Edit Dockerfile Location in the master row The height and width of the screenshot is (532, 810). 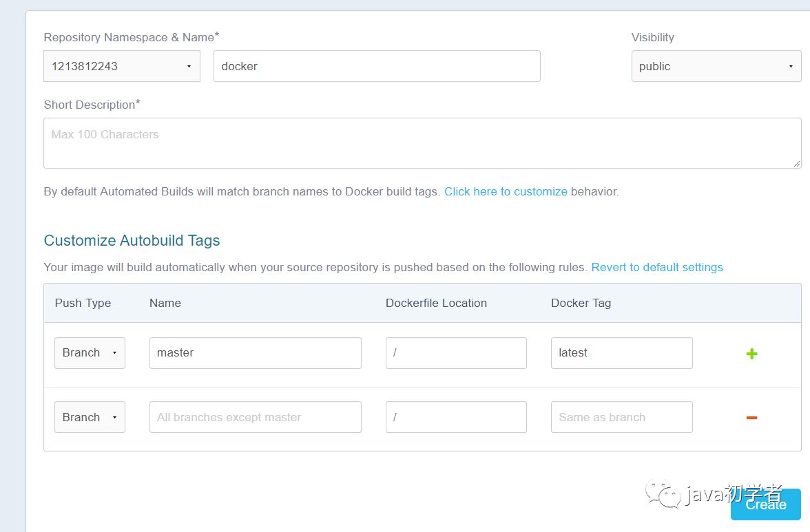456,353
